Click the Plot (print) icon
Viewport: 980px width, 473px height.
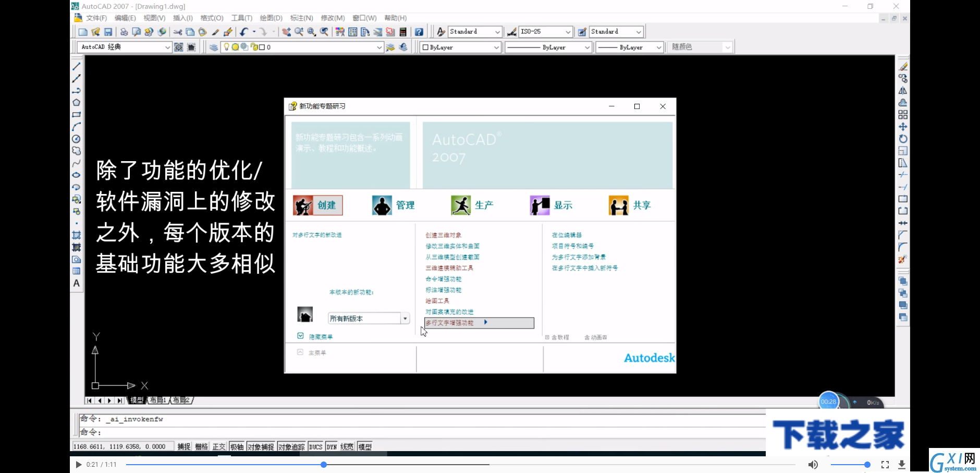[124, 32]
